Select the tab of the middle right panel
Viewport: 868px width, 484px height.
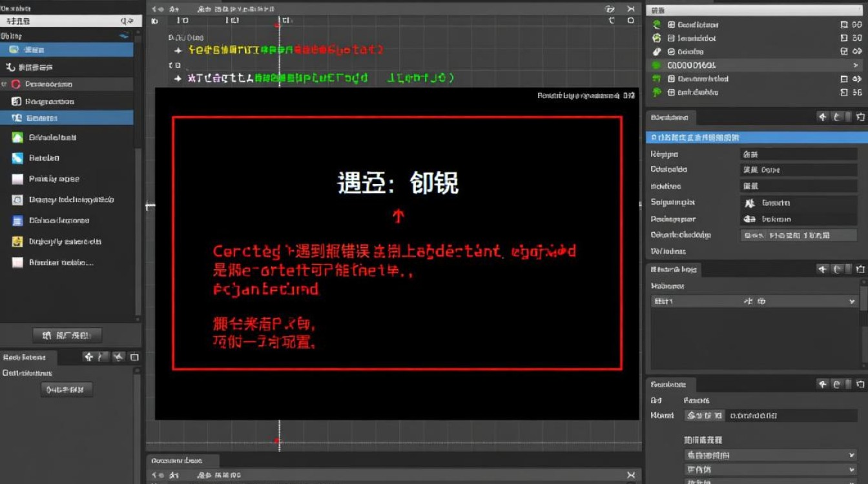click(x=674, y=270)
